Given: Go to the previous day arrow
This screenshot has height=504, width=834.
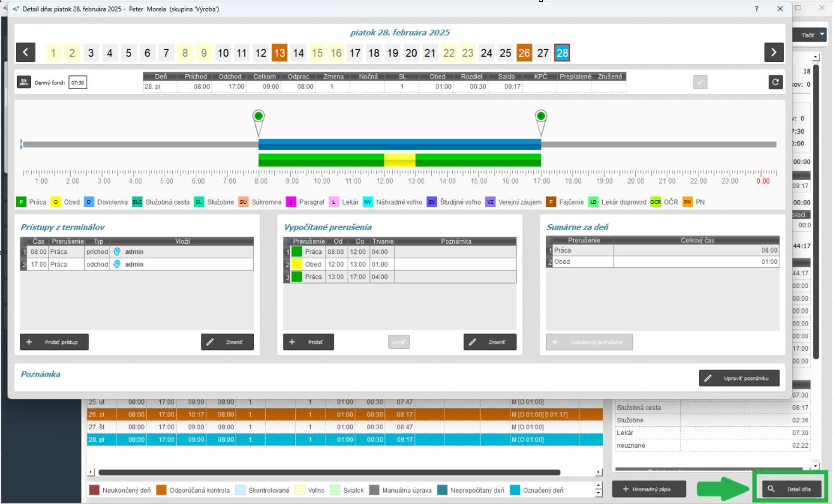Looking at the screenshot, I should [25, 53].
